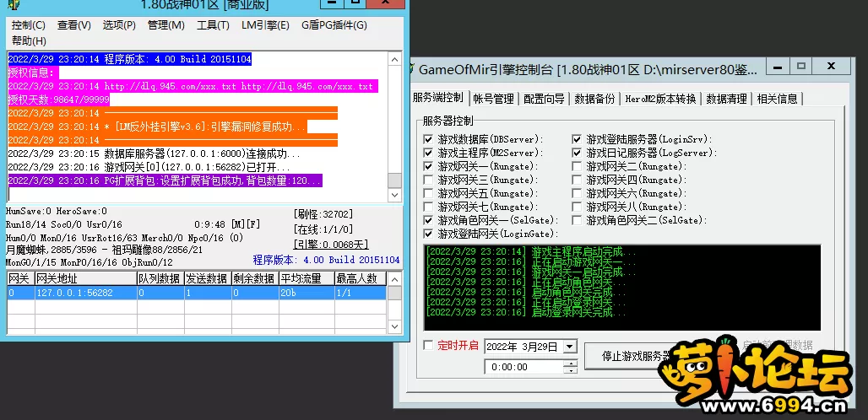This screenshot has width=868, height=420.
Task: Open the date picker dropdown arrow
Action: click(570, 347)
